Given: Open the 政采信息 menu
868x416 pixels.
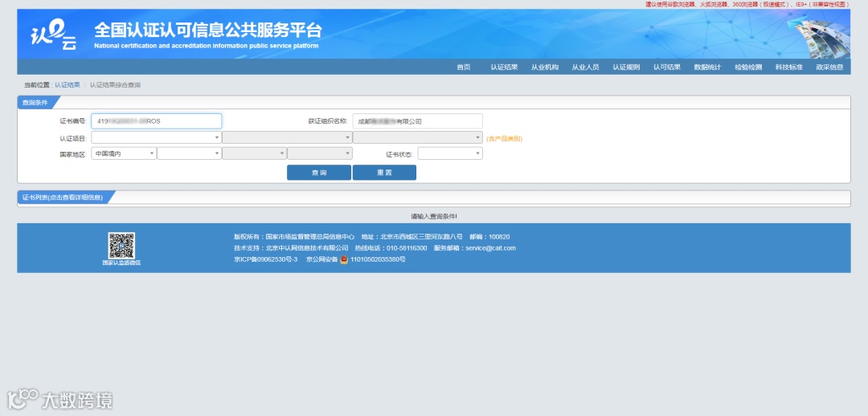Looking at the screenshot, I should (x=829, y=67).
